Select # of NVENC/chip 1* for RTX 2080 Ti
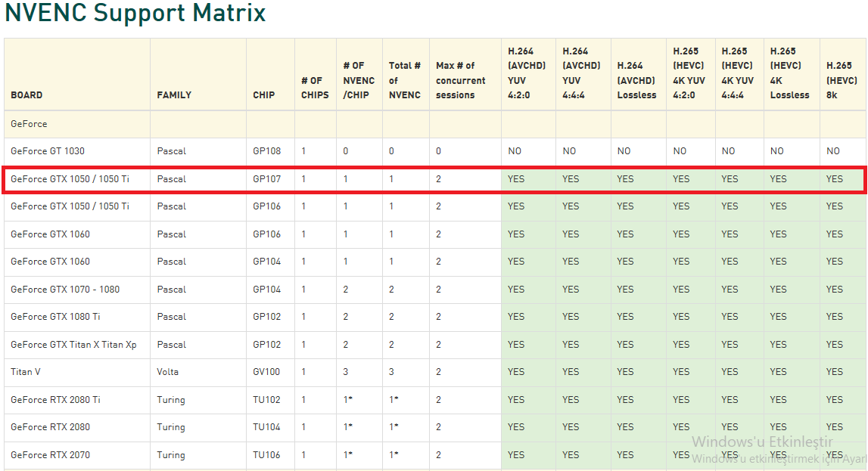The height and width of the screenshot is (471, 868). [x=347, y=400]
